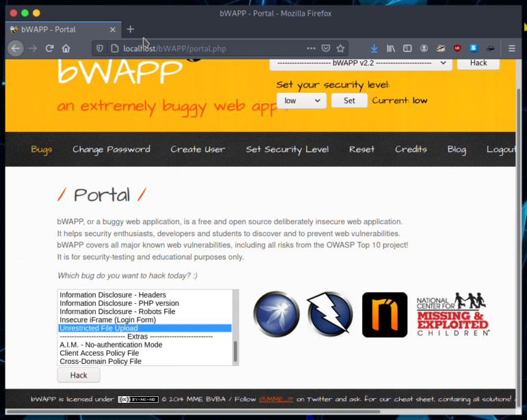The width and height of the screenshot is (527, 420).
Task: Click the blue S extension icon
Action: coord(474,48)
